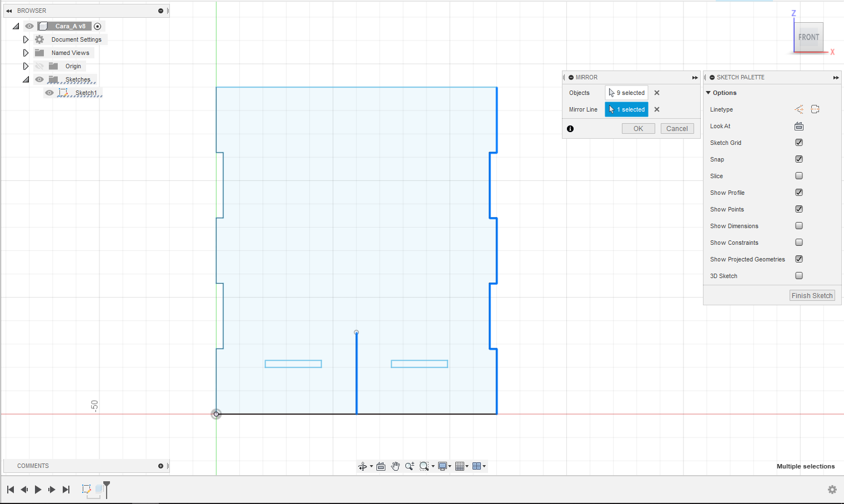The height and width of the screenshot is (504, 844).
Task: Hide Sketch1 using its eye icon
Action: [49, 93]
